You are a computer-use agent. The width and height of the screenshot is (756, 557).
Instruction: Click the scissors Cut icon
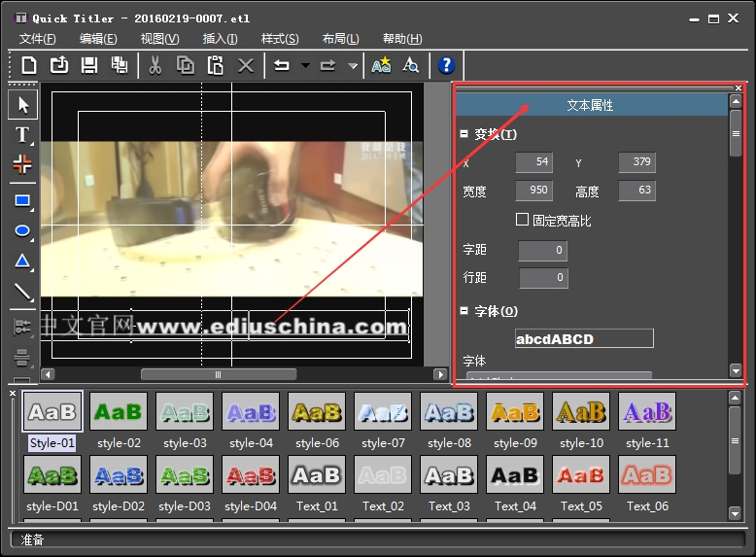[x=155, y=65]
